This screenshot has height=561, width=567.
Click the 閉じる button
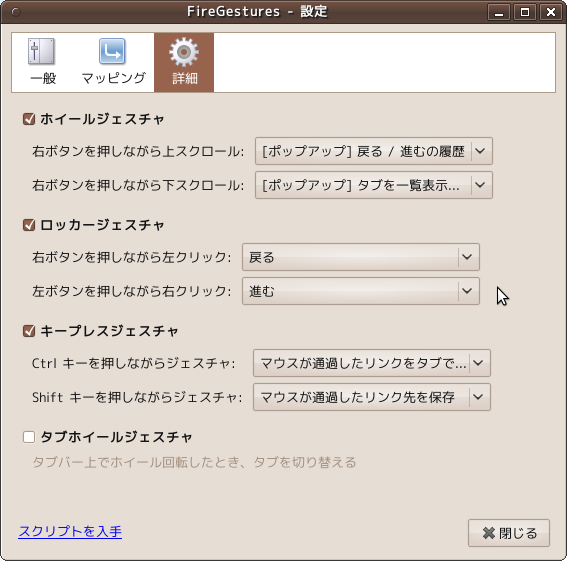(509, 533)
